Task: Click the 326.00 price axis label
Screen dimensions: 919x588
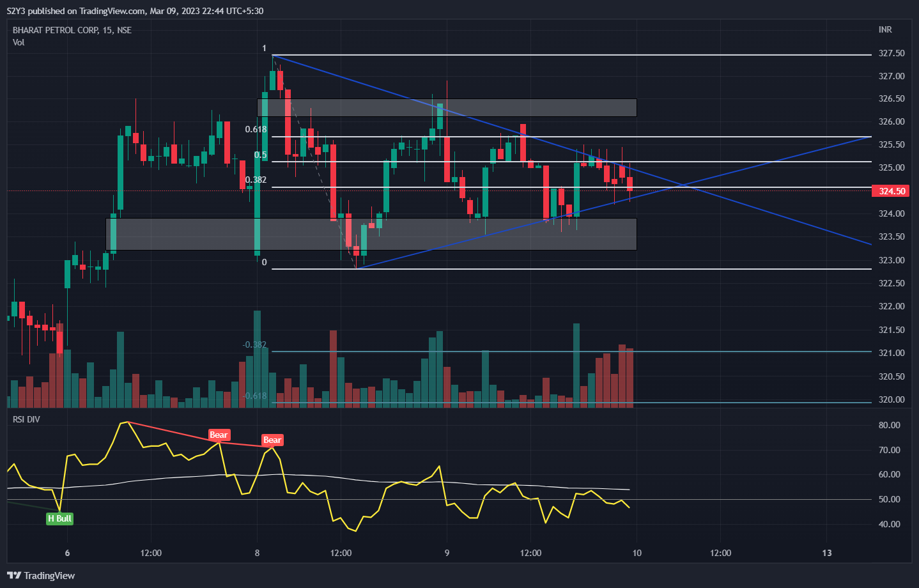Action: pos(892,122)
